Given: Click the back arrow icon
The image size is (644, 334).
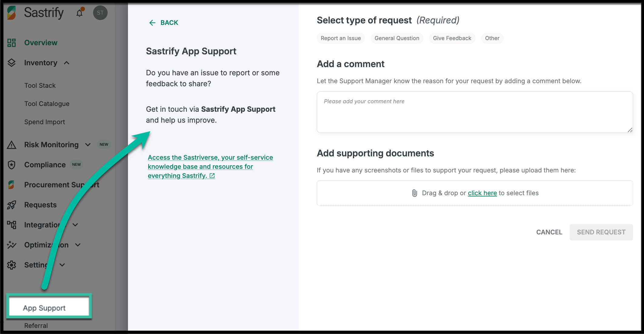Looking at the screenshot, I should click(152, 23).
